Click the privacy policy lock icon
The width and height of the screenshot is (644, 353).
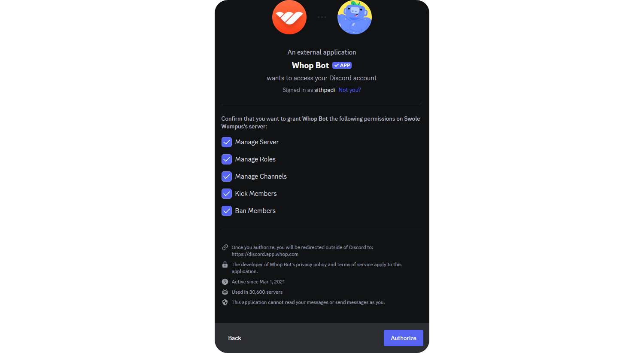225,265
